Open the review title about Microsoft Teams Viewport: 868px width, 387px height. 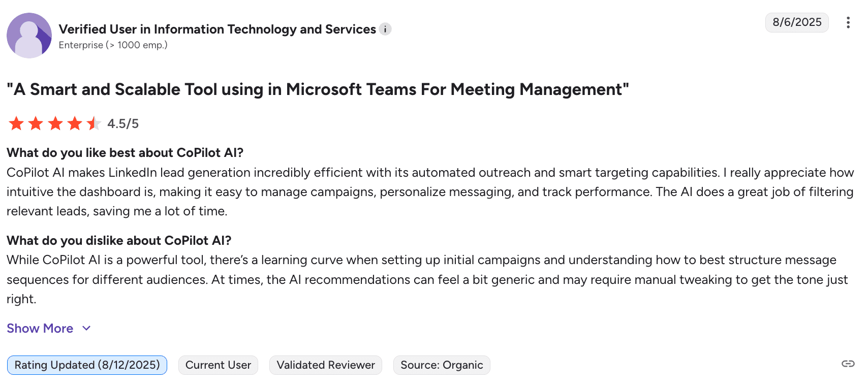coord(318,89)
